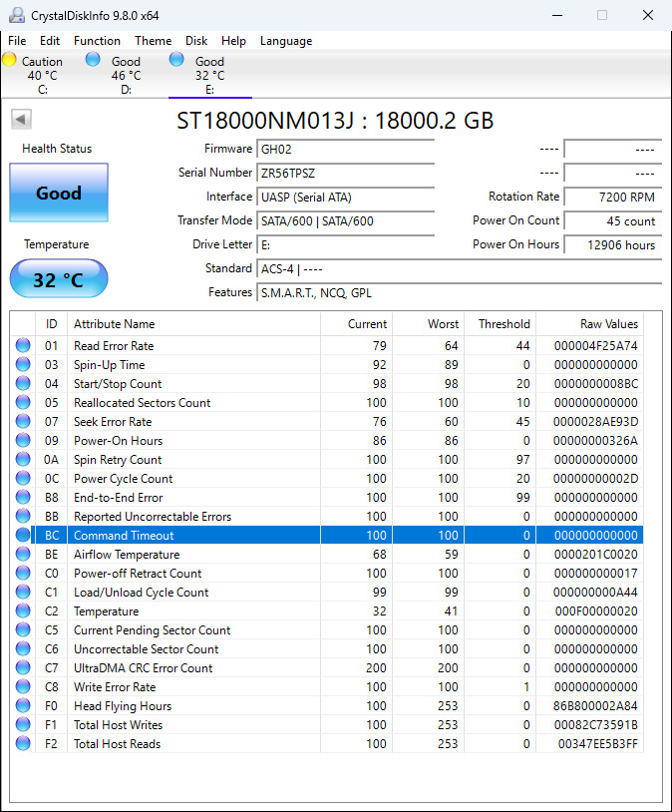The width and height of the screenshot is (672, 812).
Task: Click the yellow Caution status orb for drive C:
Action: tap(9, 59)
